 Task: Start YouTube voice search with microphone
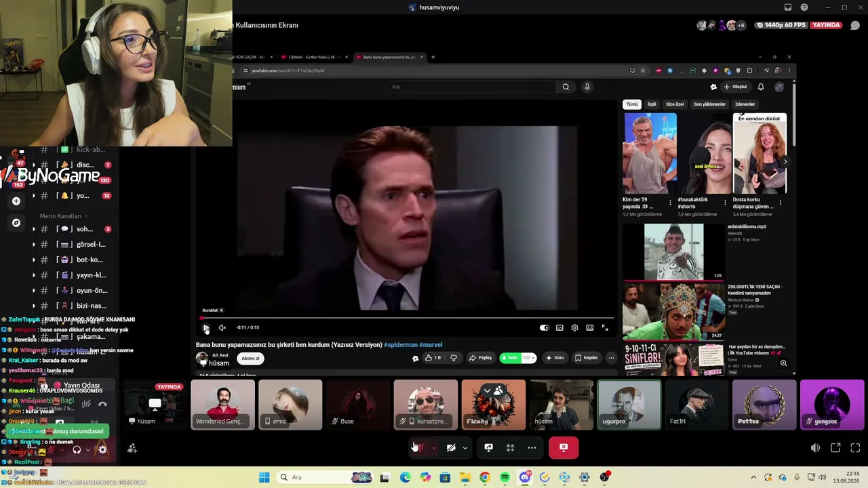coord(587,87)
